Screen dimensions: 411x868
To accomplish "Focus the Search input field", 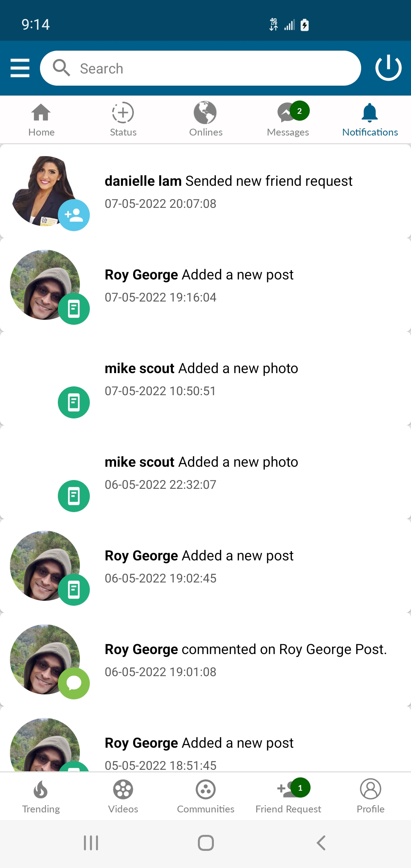I will click(x=201, y=68).
